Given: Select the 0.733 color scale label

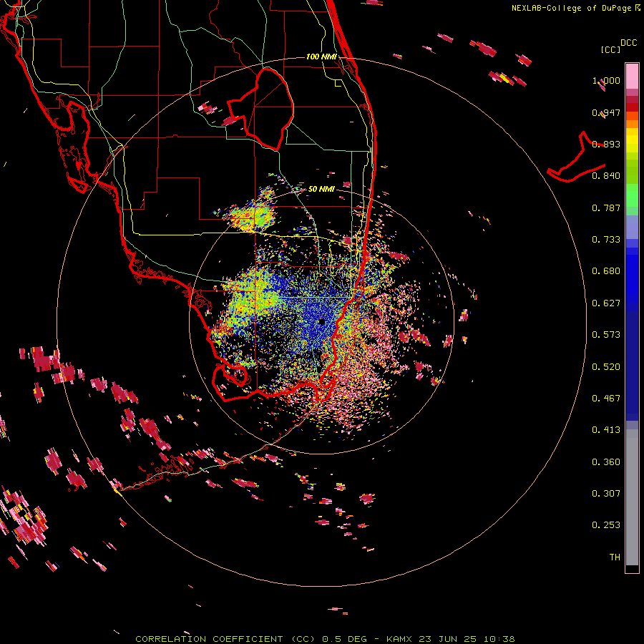Looking at the screenshot, I should click(x=606, y=240).
